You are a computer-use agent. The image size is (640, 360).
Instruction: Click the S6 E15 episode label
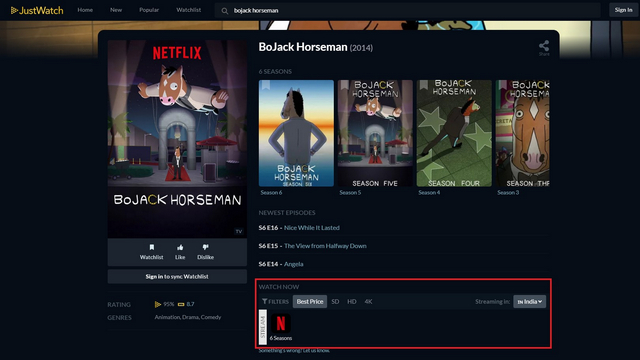pyautogui.click(x=268, y=246)
